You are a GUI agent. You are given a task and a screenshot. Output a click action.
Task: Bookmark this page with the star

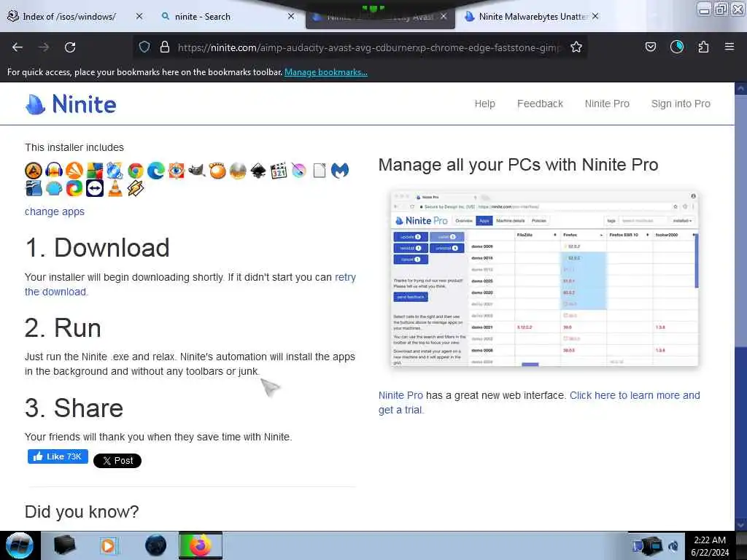pyautogui.click(x=576, y=47)
